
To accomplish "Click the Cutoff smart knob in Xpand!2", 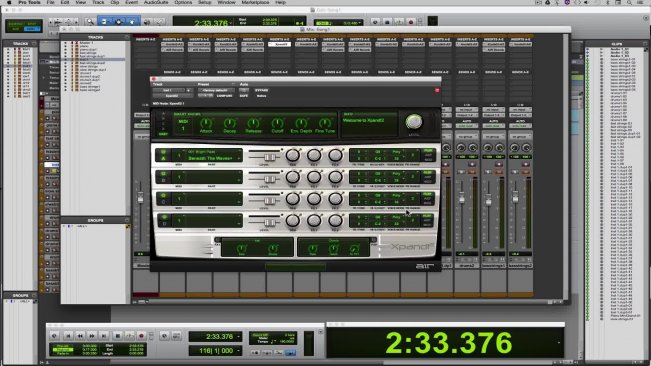I will coord(277,123).
